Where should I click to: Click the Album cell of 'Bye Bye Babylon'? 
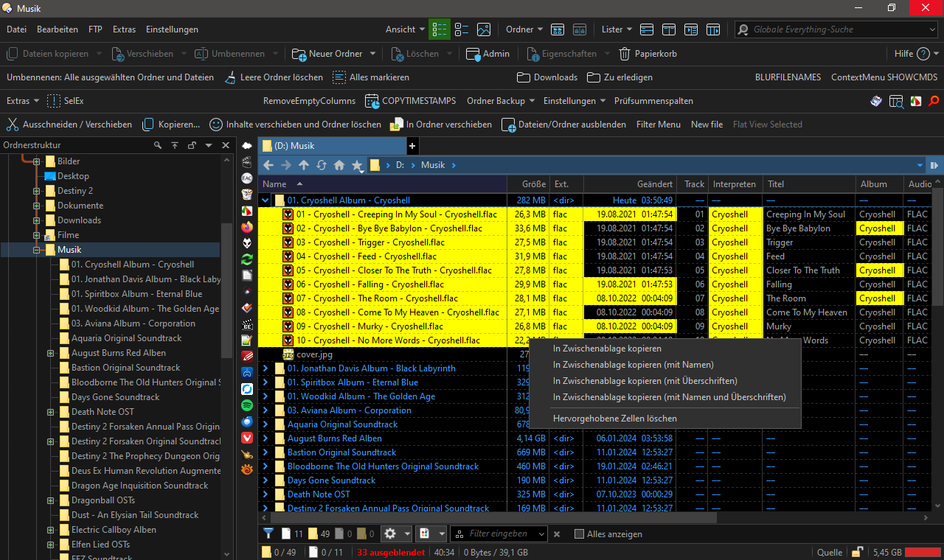pyautogui.click(x=881, y=228)
